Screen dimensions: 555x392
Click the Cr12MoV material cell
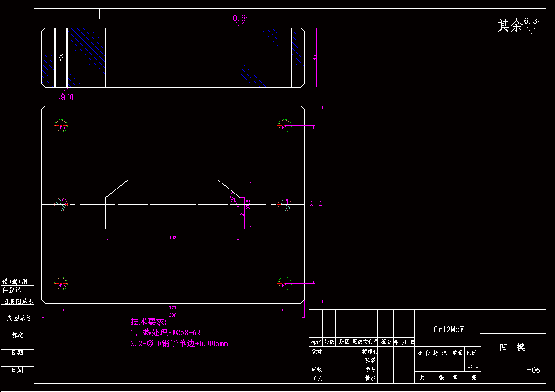point(448,329)
